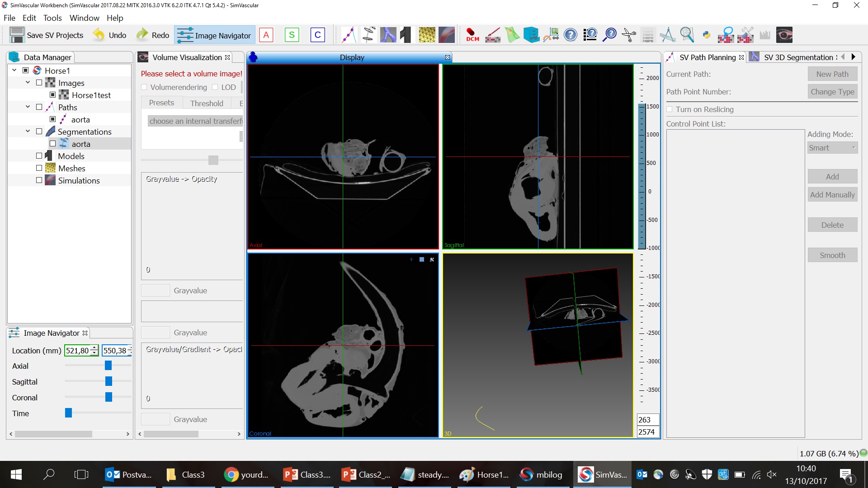Open the internal transfer function dropdown
The image size is (868, 488).
point(195,121)
